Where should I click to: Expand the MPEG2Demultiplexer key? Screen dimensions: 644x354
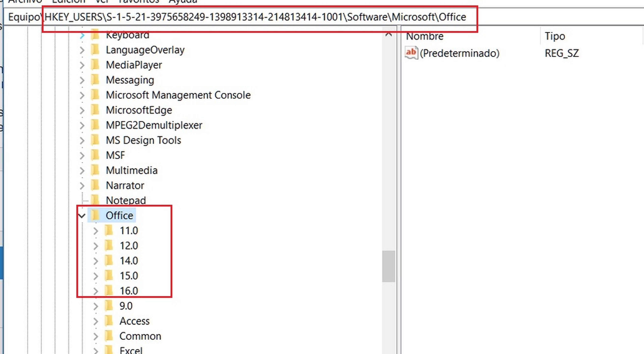pyautogui.click(x=82, y=125)
